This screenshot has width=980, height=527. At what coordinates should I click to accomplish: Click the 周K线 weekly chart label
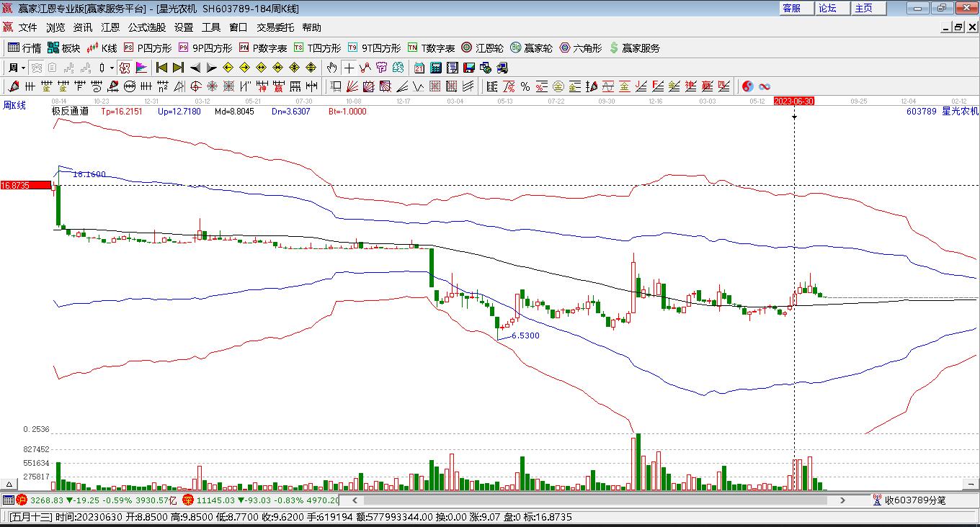tap(14, 105)
